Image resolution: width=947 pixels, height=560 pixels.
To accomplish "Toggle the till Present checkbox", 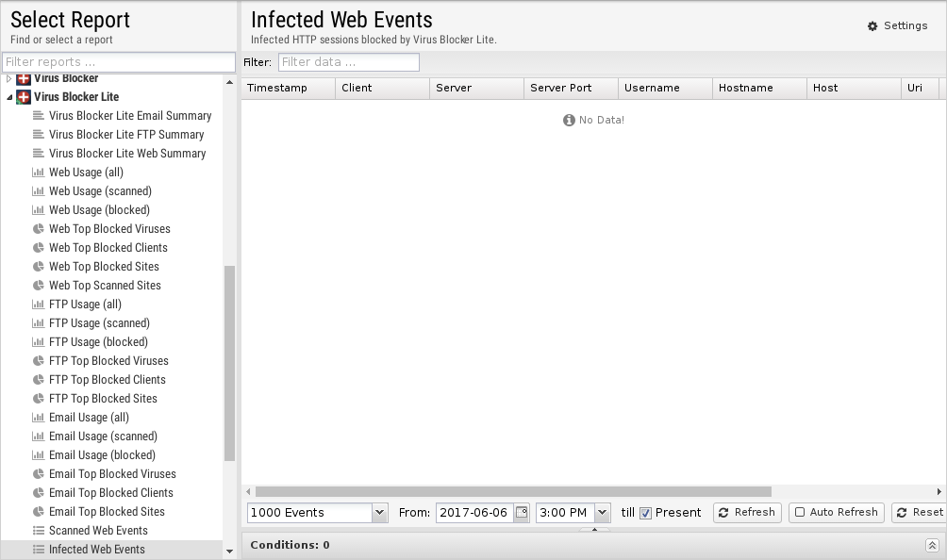I will [646, 513].
